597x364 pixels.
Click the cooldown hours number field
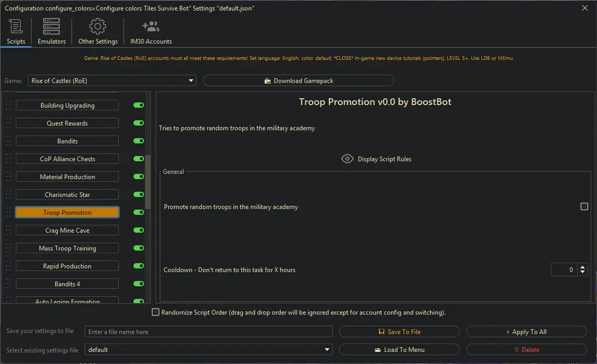pyautogui.click(x=564, y=269)
